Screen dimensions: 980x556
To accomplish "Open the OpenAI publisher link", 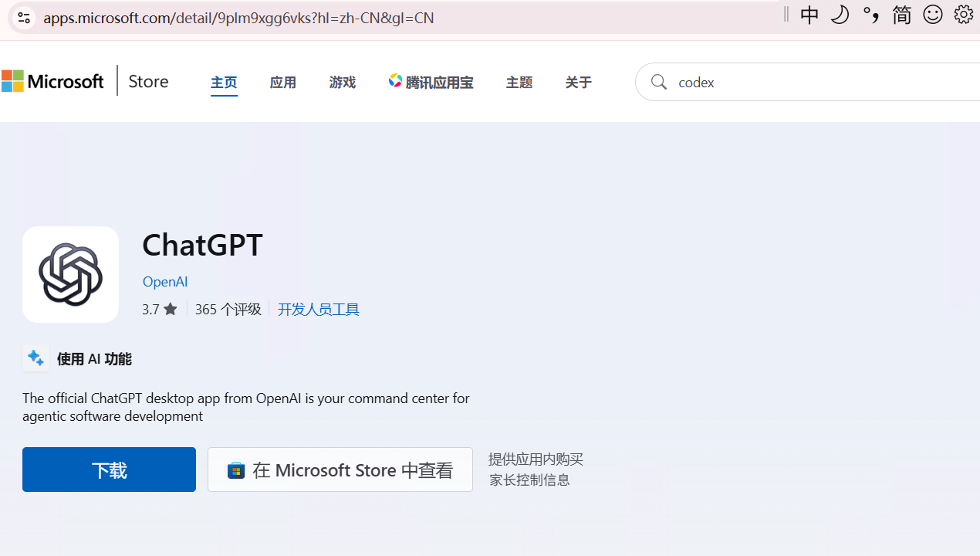I will point(165,281).
